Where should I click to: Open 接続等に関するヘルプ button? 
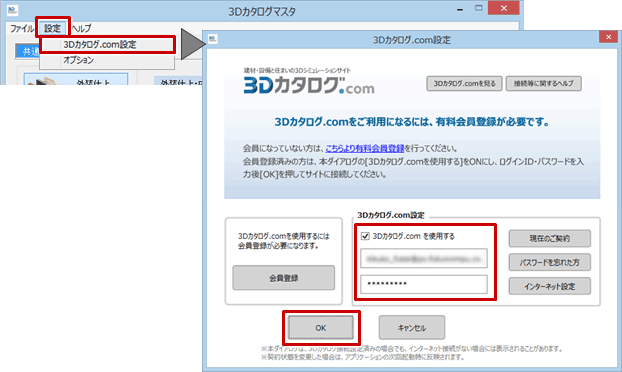pyautogui.click(x=543, y=84)
